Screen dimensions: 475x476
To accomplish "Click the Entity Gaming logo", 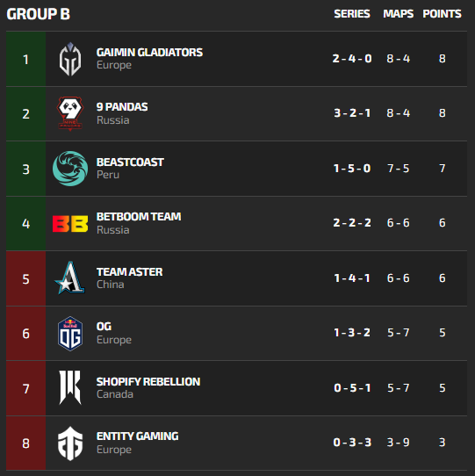I will point(70,444).
